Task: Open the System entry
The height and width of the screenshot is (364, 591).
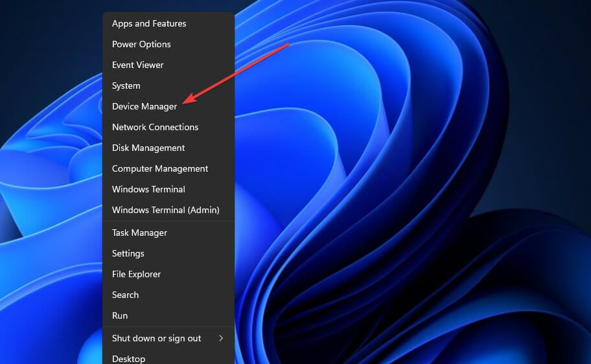Action: pos(168,85)
